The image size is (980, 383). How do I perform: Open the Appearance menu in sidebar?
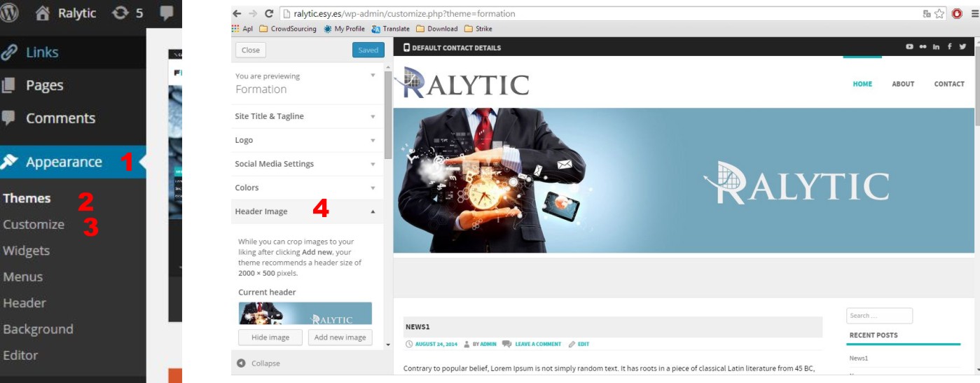point(73,162)
